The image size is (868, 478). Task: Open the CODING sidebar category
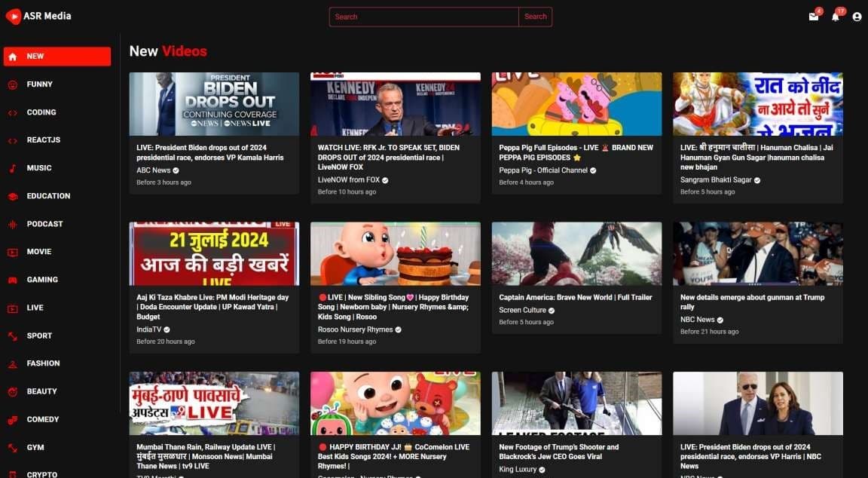click(41, 112)
